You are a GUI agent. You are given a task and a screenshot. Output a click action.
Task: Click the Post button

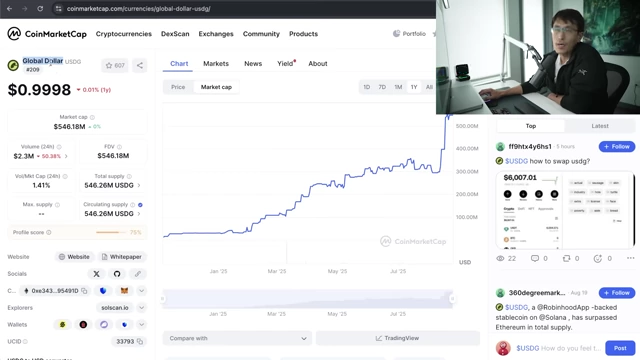tap(620, 348)
